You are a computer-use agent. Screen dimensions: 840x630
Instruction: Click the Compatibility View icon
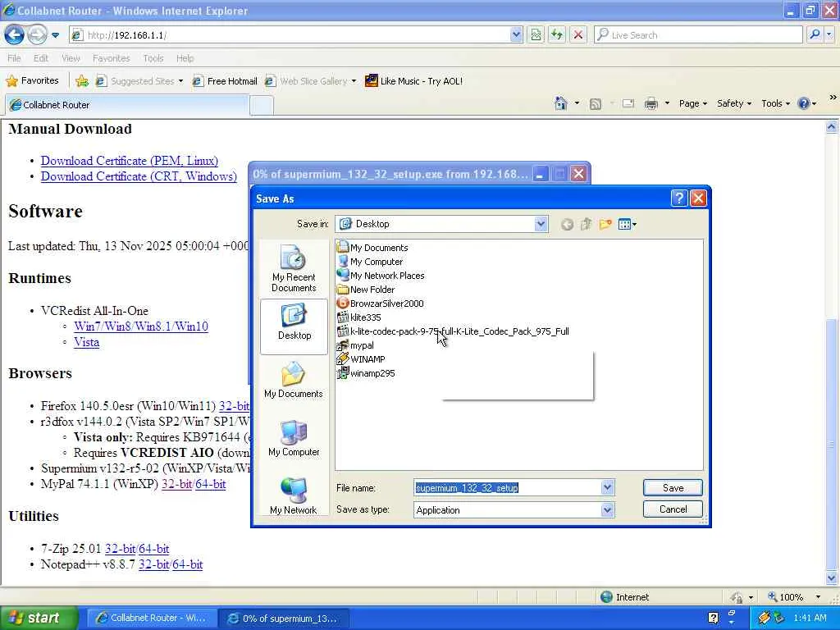pos(536,35)
